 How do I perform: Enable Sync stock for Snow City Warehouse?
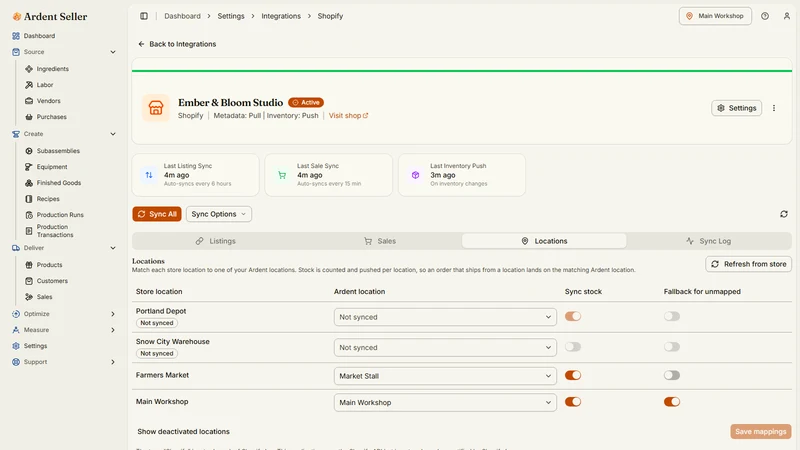click(x=572, y=347)
